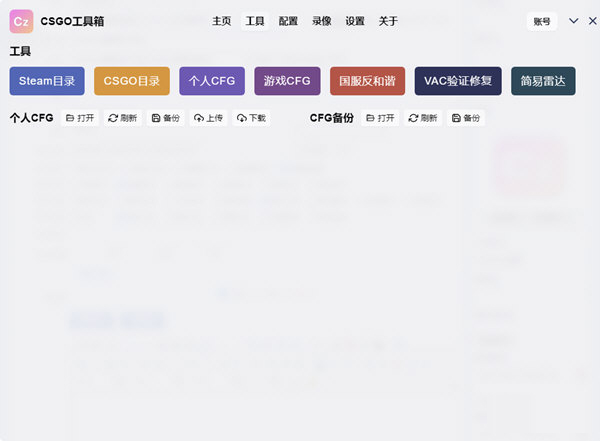Image resolution: width=600 pixels, height=441 pixels.
Task: Open the Steam目录 folder button
Action: [x=47, y=81]
